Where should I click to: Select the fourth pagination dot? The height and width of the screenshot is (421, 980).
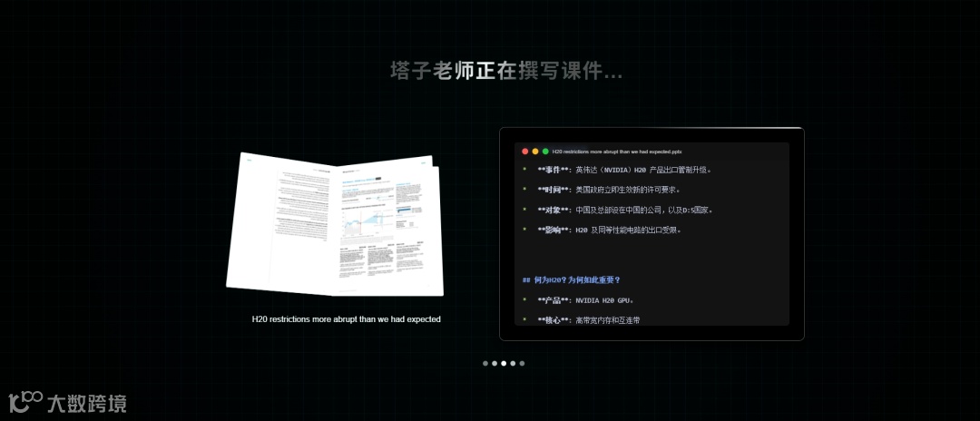coord(513,363)
